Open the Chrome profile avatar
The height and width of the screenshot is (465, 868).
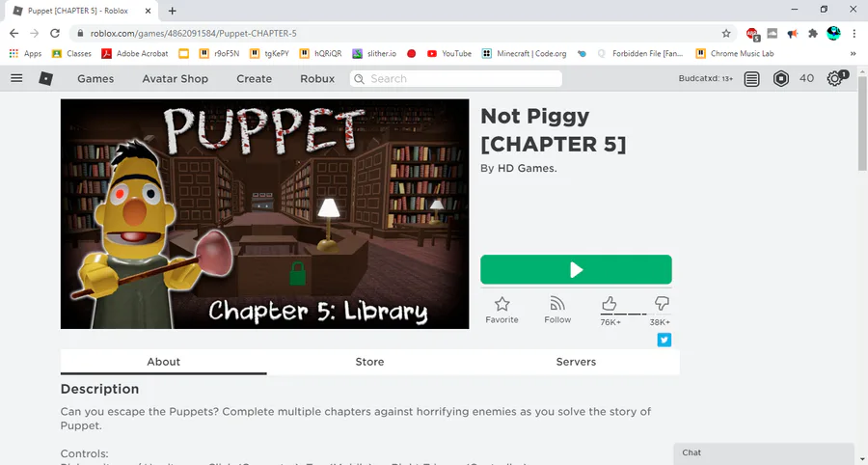[833, 33]
